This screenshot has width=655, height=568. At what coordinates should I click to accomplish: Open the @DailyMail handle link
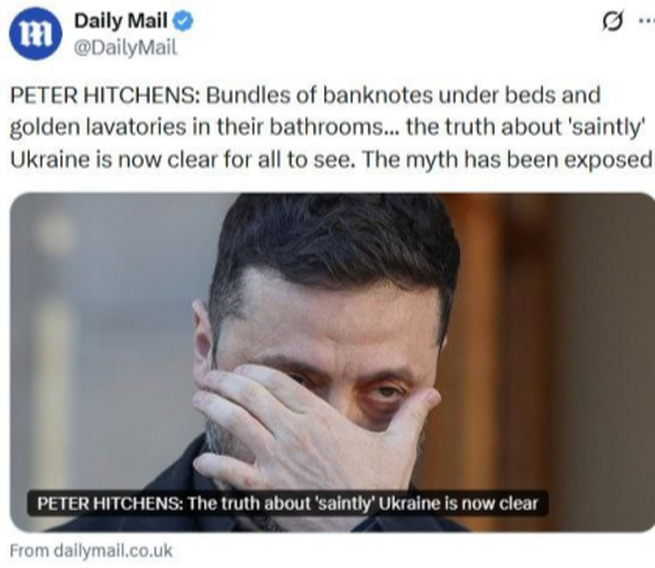[x=126, y=48]
